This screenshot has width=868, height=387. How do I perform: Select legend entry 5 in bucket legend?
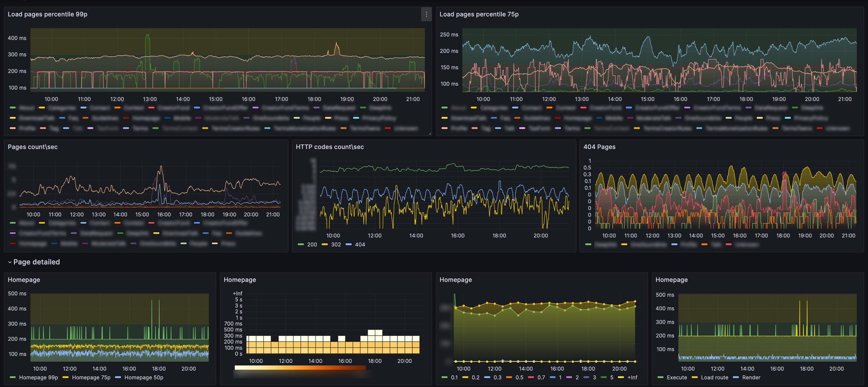coord(612,377)
